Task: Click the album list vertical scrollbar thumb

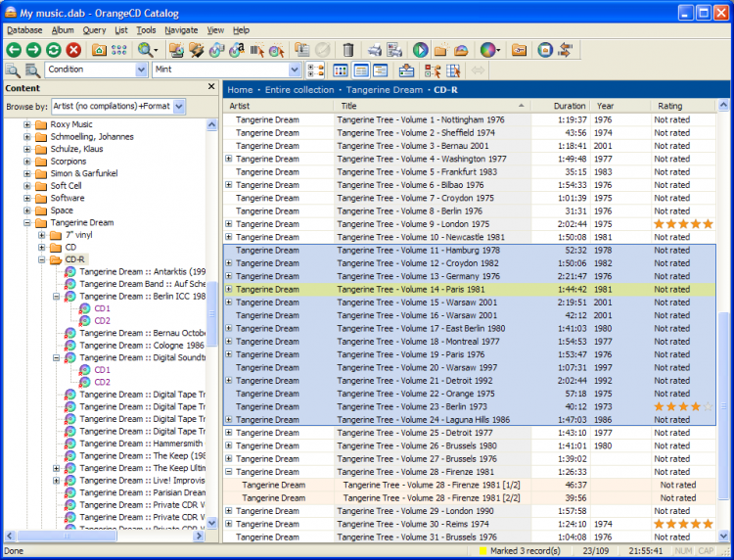Action: coord(723,406)
